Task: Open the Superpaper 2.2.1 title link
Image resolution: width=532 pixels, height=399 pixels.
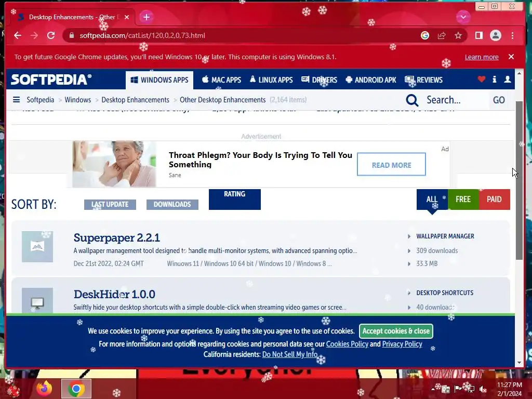Action: tap(117, 238)
